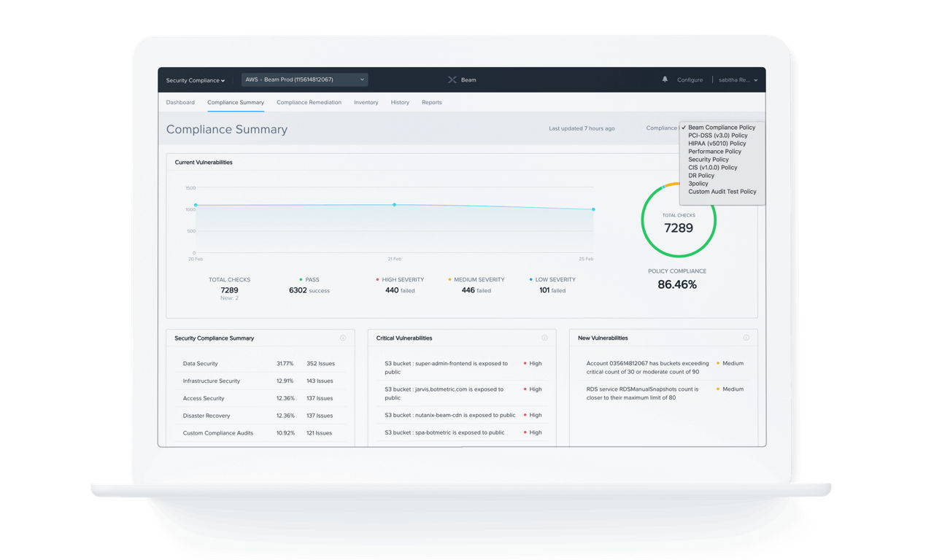The width and height of the screenshot is (934, 560).
Task: Open the sabitha user account menu
Action: (738, 80)
